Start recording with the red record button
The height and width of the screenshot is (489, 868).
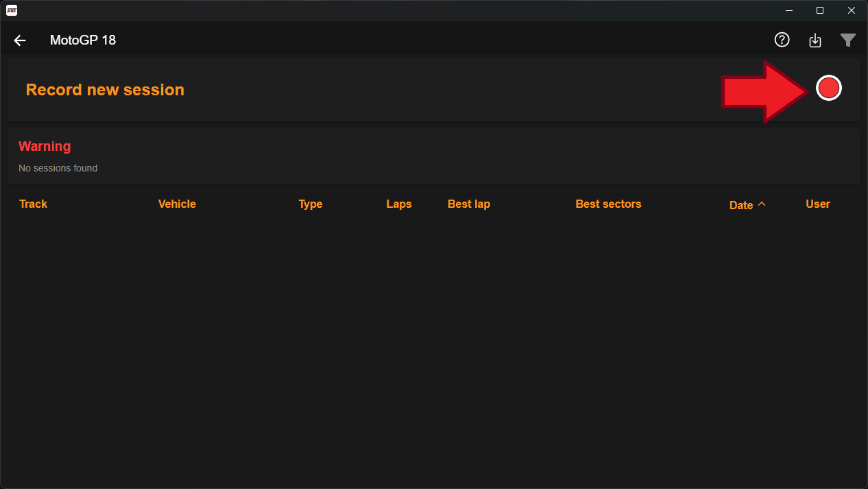point(829,88)
